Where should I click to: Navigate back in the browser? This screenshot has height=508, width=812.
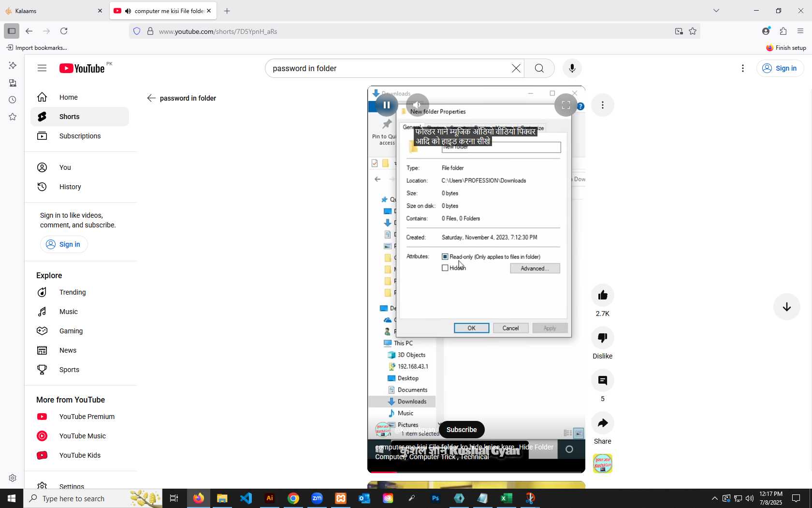tap(29, 31)
